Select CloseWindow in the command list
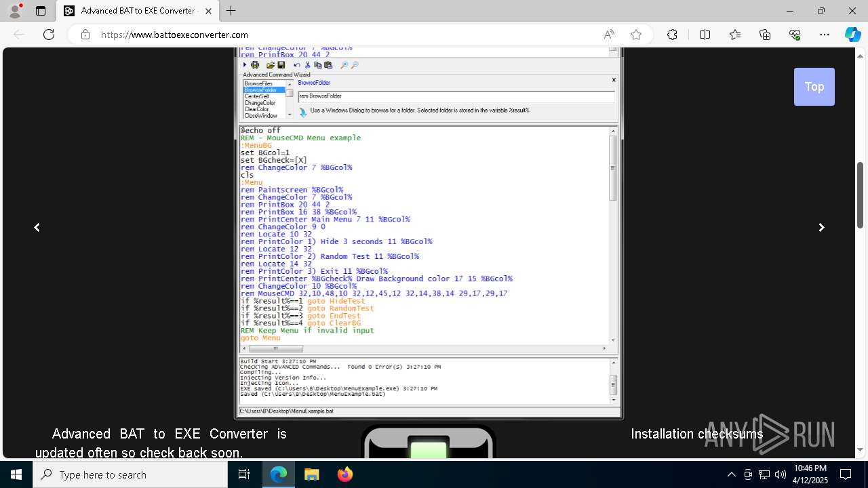This screenshot has height=488, width=868. (260, 116)
